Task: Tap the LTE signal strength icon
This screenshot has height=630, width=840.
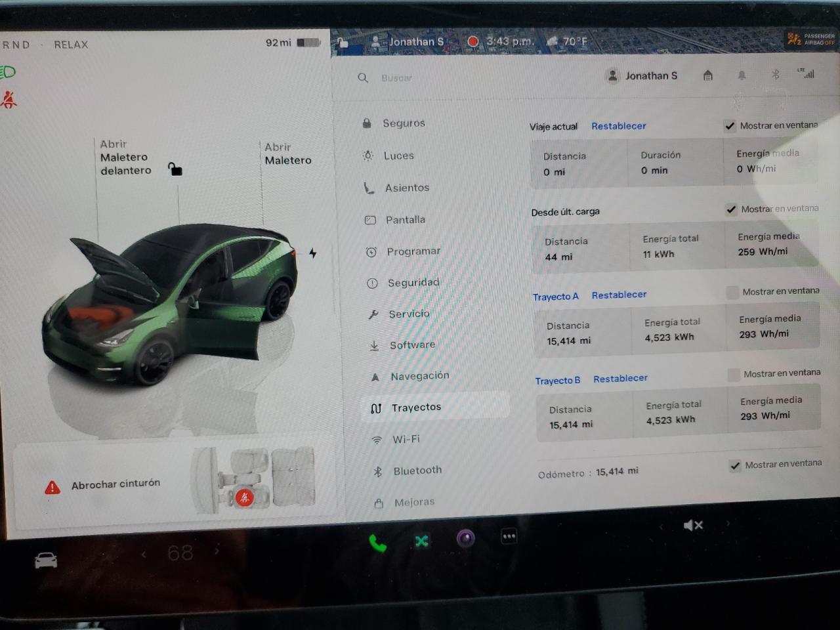Action: click(x=807, y=73)
